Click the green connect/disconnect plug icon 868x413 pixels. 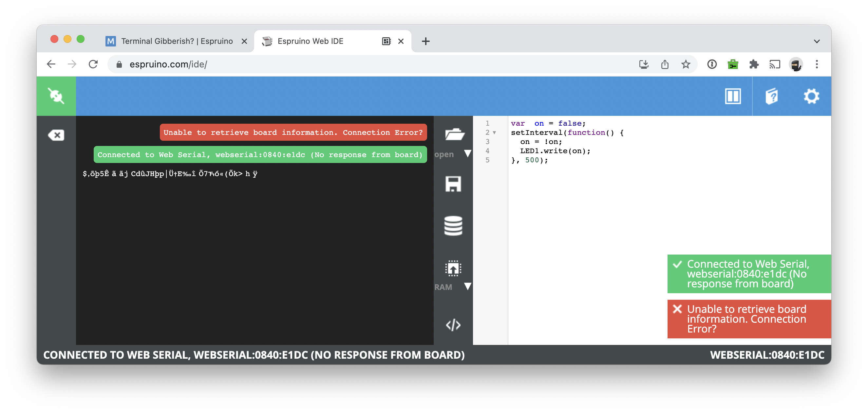click(56, 96)
